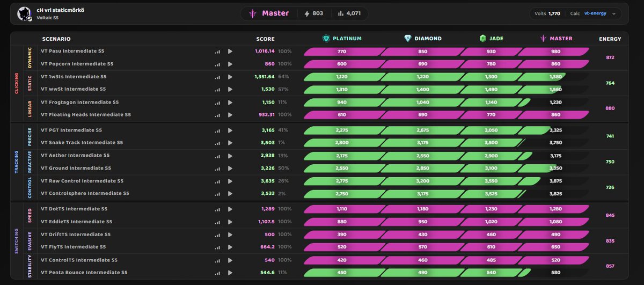The width and height of the screenshot is (644, 285).
Task: Play VT Raw Control Intermediate S5 scenario
Action: pos(230,181)
